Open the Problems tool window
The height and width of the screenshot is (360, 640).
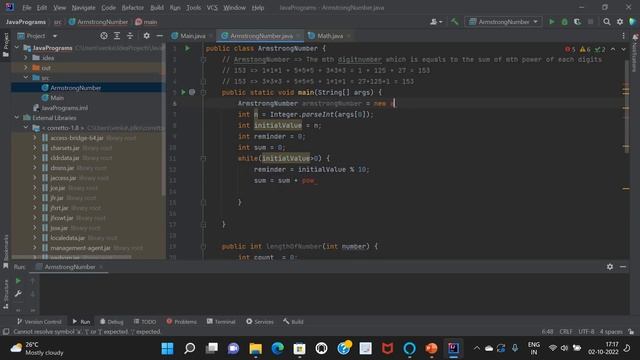coord(181,322)
